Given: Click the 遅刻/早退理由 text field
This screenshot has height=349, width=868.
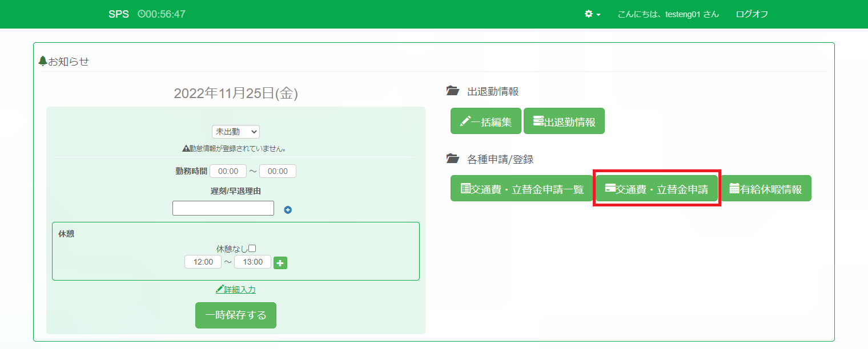Looking at the screenshot, I should pos(223,208).
